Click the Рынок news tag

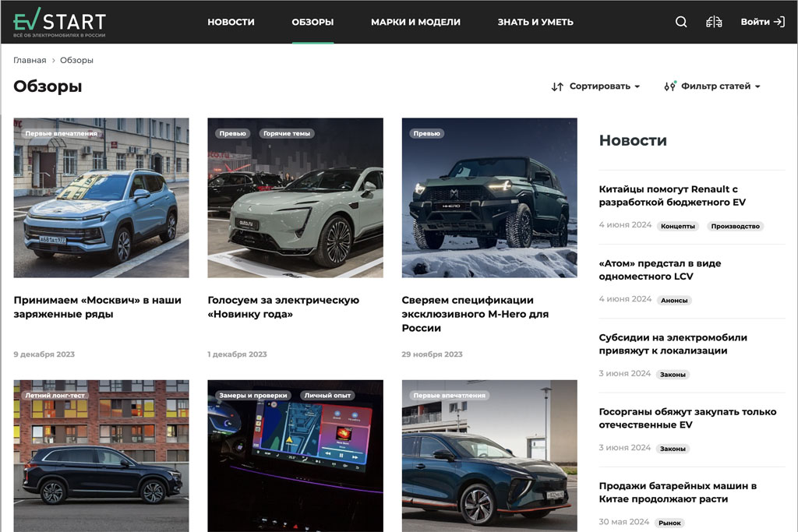click(669, 523)
